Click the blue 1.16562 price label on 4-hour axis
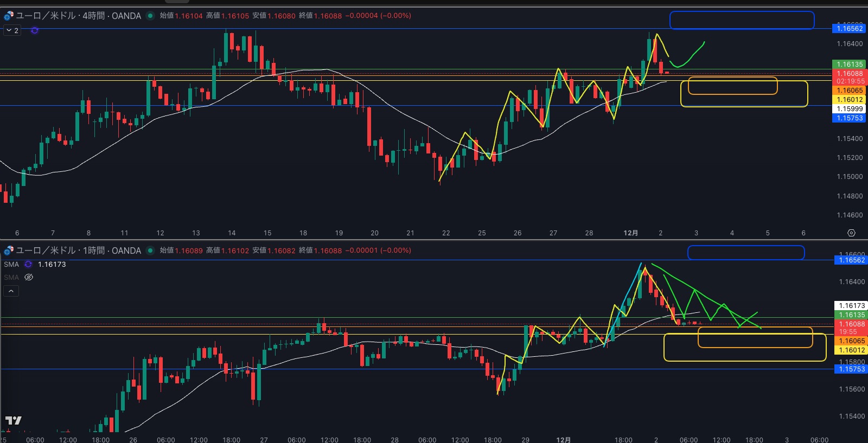This screenshot has height=443, width=868. [x=850, y=29]
